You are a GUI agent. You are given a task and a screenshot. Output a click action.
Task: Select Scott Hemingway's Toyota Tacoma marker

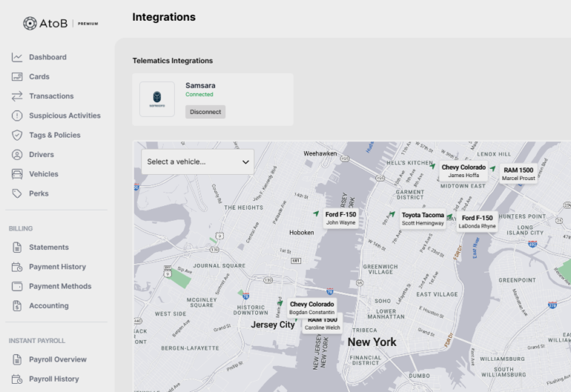click(x=422, y=219)
